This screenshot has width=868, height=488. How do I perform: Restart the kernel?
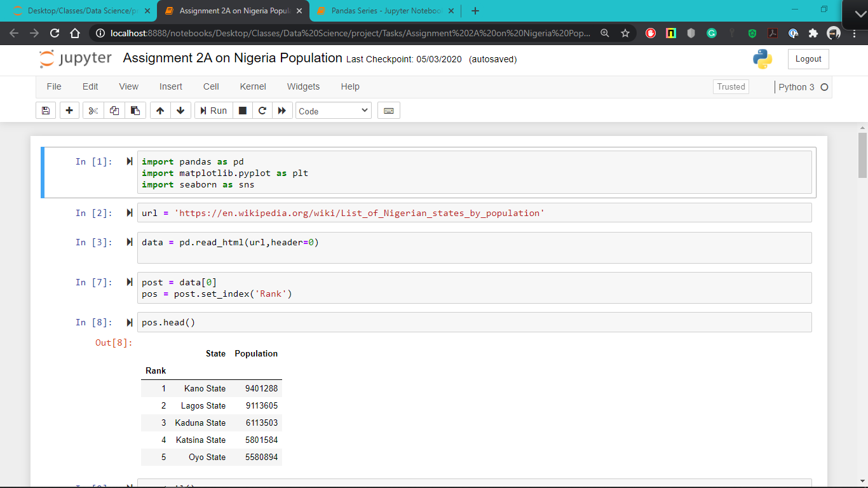(x=262, y=110)
